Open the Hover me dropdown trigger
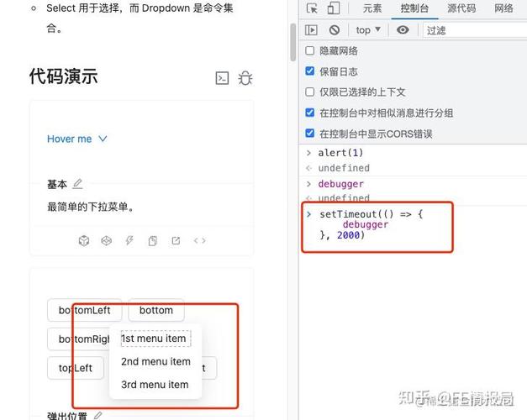527x420 pixels. pyautogui.click(x=77, y=139)
